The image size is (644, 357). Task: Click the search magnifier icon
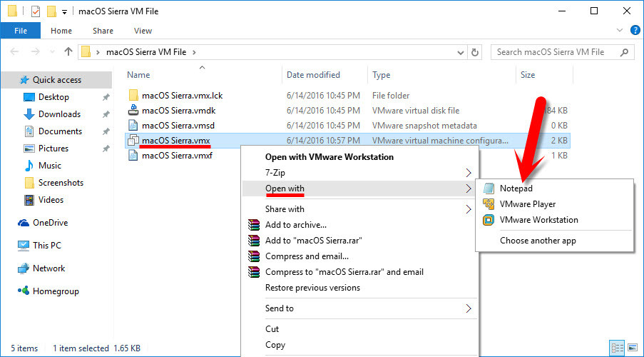(x=624, y=52)
